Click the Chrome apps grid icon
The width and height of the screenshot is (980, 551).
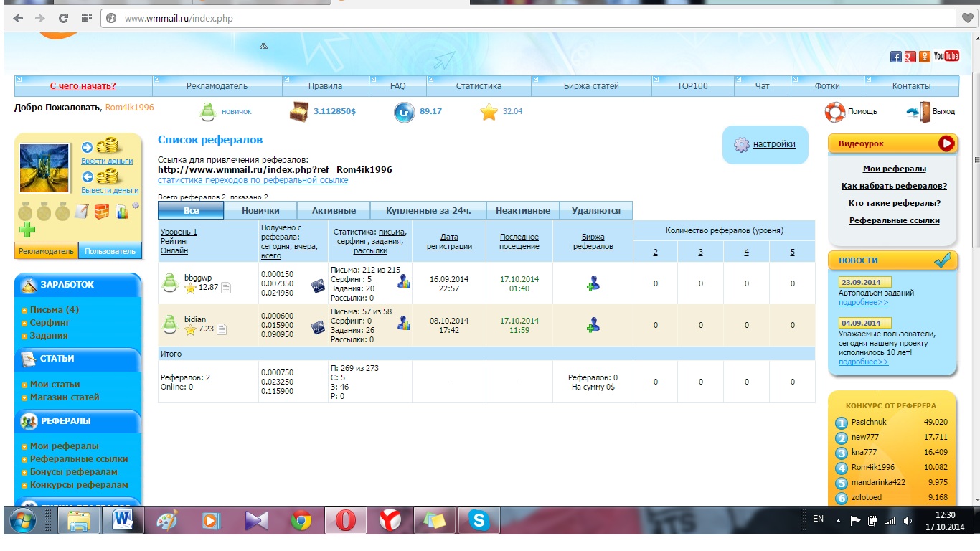point(87,18)
